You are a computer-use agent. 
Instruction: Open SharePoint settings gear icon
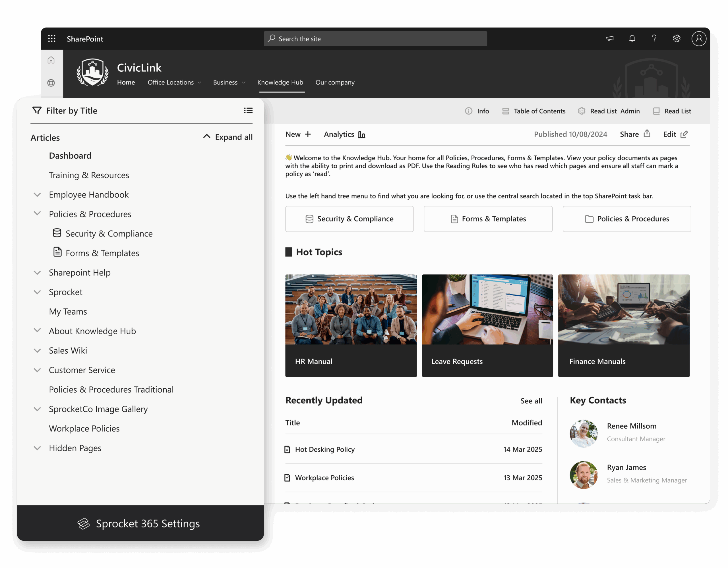[677, 38]
